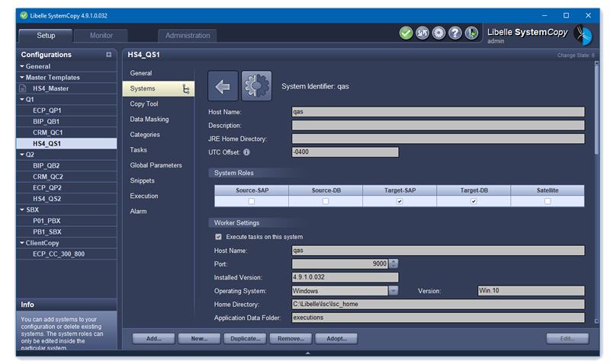Image resolution: width=610 pixels, height=364 pixels.
Task: Uncheck Execute tasks on this system
Action: tap(219, 237)
